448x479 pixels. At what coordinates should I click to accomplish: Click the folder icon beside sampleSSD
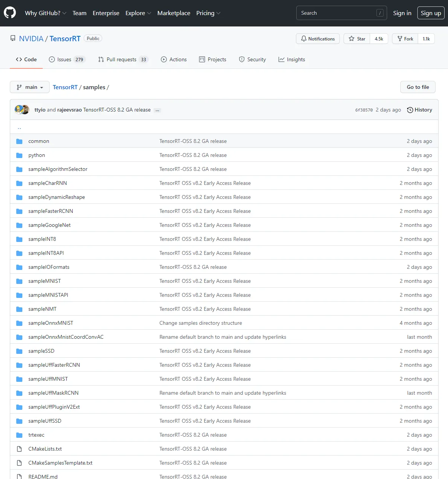(x=19, y=351)
